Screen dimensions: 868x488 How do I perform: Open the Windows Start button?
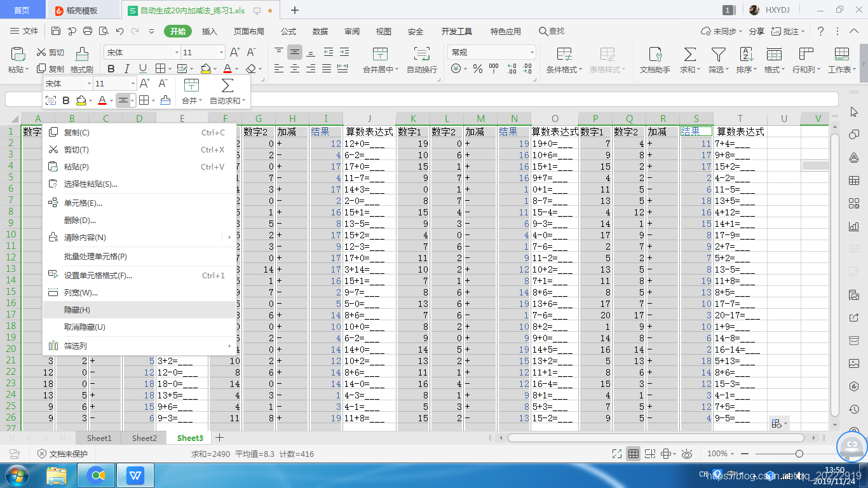click(17, 475)
